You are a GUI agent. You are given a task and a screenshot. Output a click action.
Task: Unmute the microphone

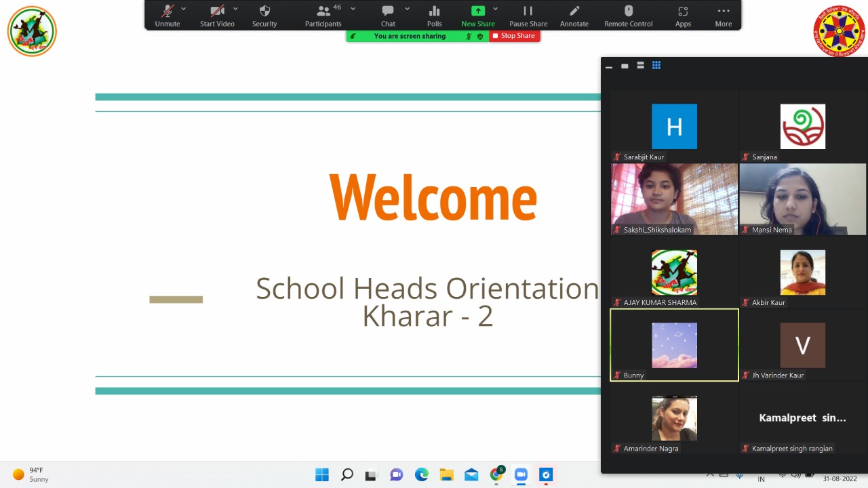tap(167, 15)
